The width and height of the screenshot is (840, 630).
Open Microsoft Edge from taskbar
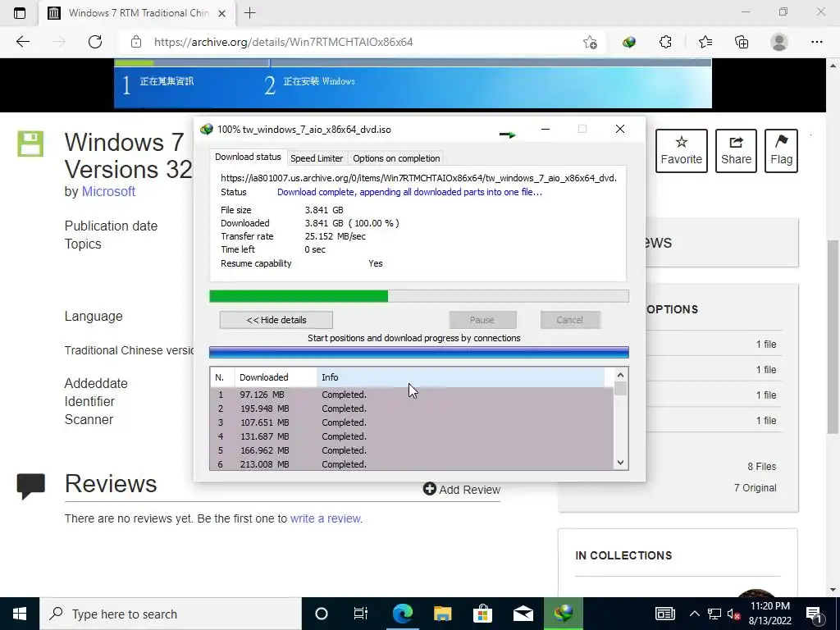pos(402,614)
